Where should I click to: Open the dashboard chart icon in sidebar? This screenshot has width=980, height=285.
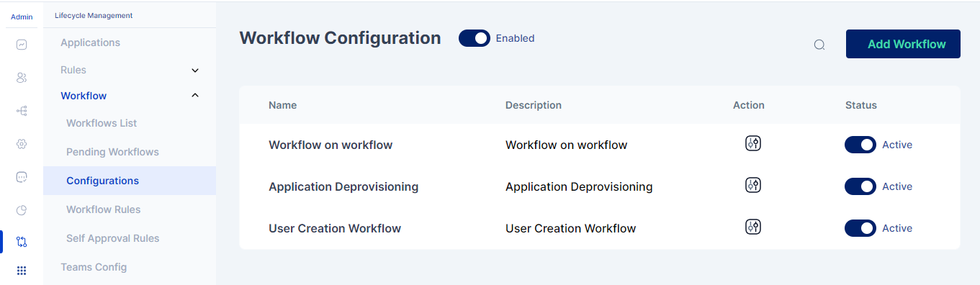(x=22, y=45)
